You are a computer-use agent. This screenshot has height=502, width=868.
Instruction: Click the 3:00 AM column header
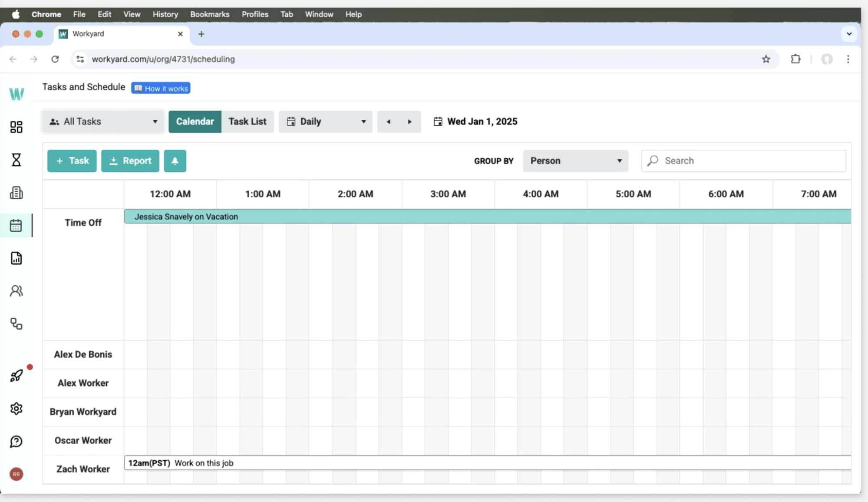(x=448, y=194)
